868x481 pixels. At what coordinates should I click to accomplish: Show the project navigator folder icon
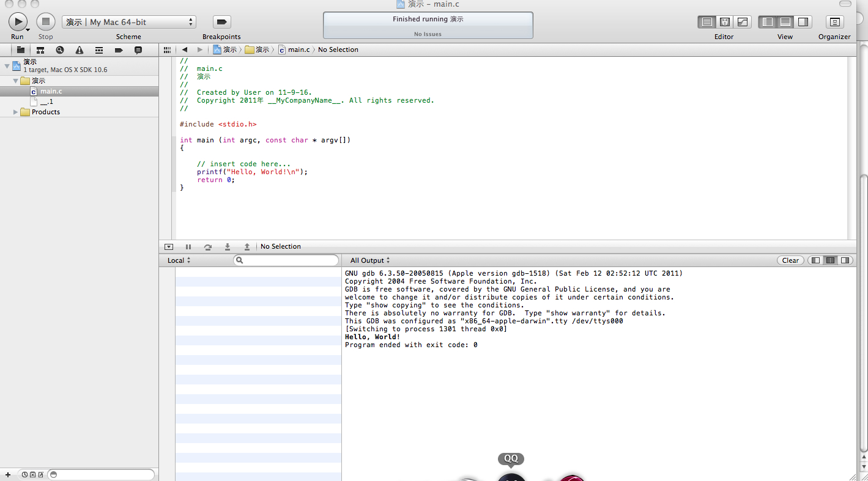click(21, 50)
